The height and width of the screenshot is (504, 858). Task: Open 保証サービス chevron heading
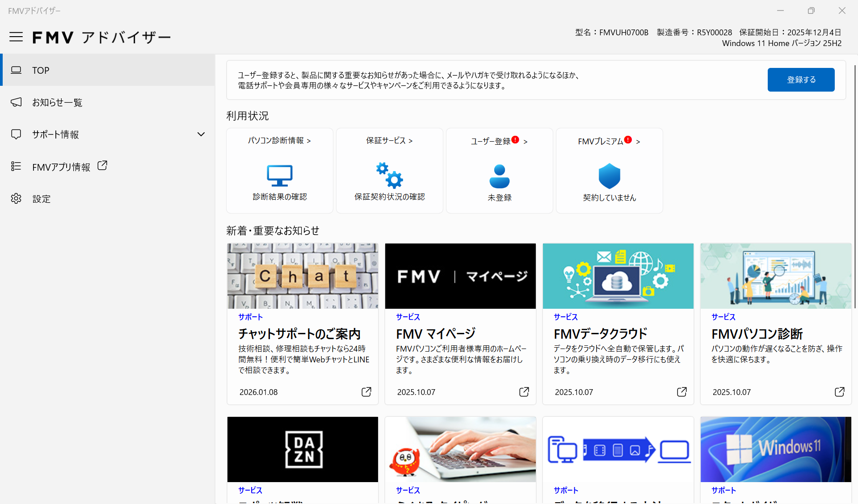(389, 140)
